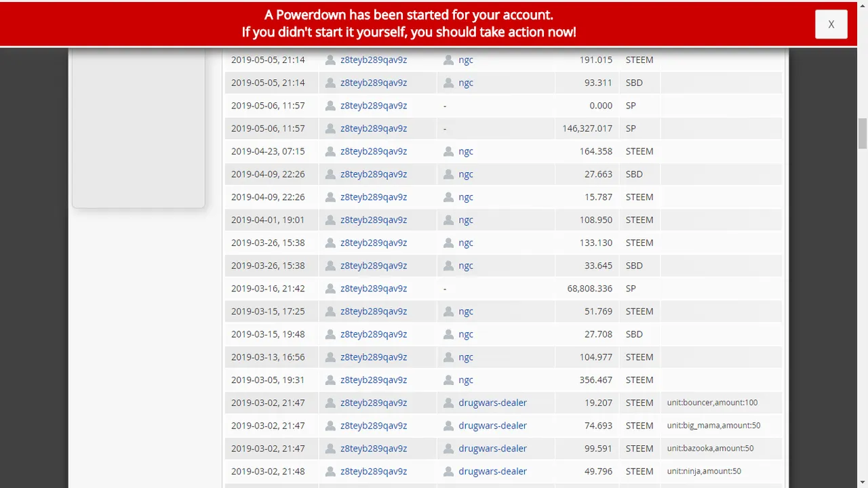Open sender link in the 15.787 STEEM row
Image resolution: width=868 pixels, height=488 pixels.
click(374, 197)
